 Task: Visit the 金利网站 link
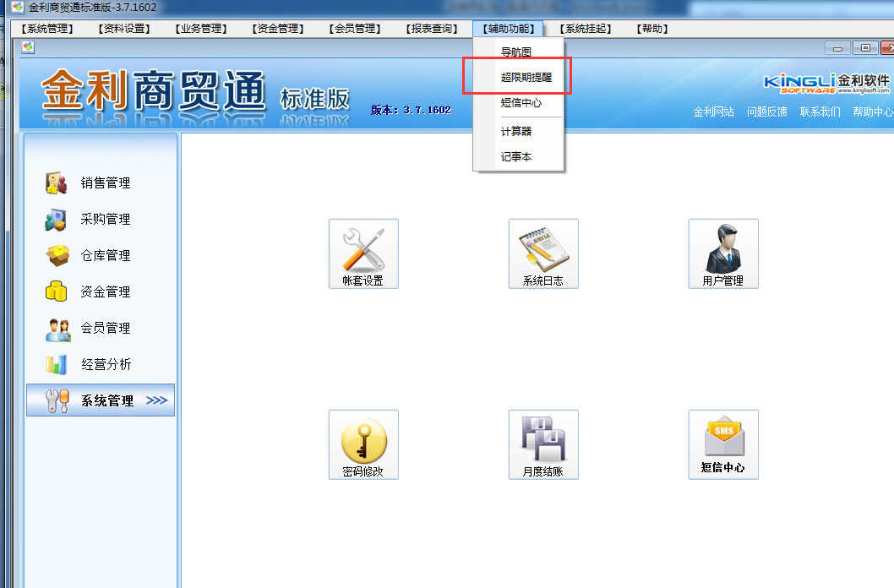click(713, 112)
